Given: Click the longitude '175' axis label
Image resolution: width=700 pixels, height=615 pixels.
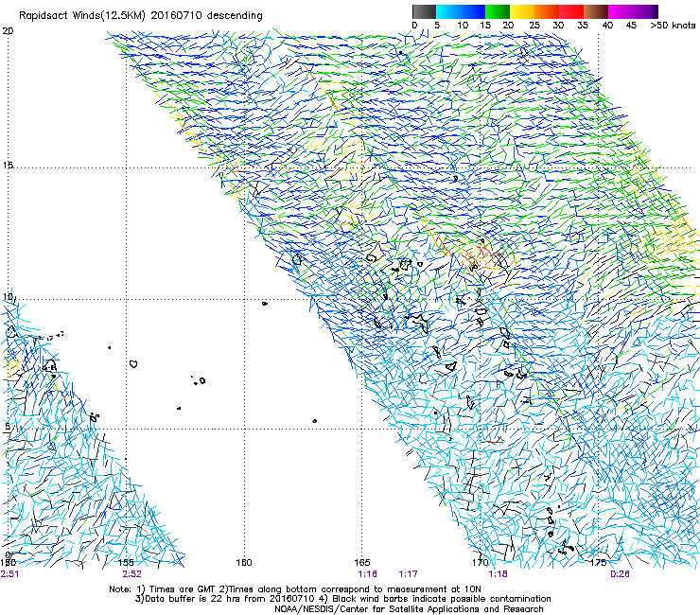Looking at the screenshot, I should [598, 562].
